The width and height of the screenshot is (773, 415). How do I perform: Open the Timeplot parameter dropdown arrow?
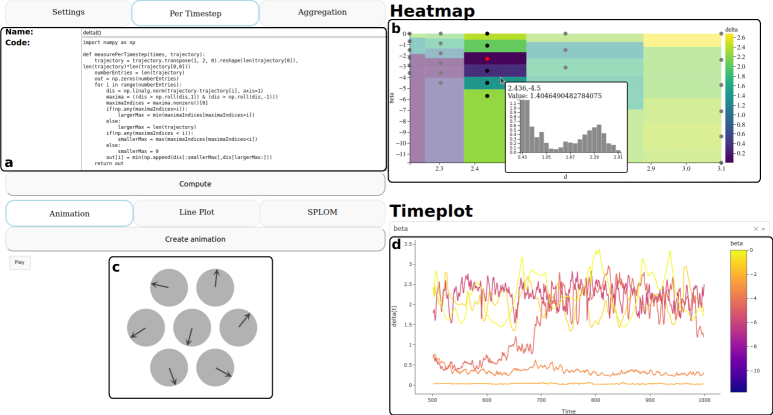[763, 229]
